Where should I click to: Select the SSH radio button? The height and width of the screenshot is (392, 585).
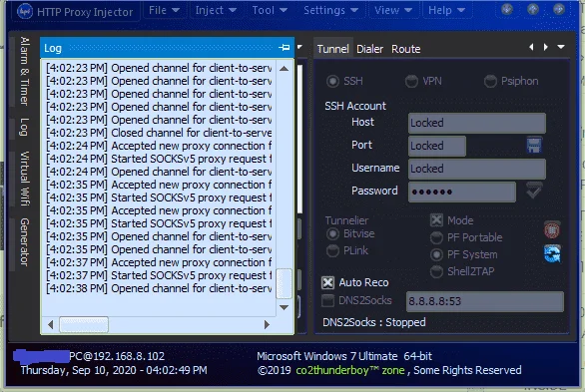tap(332, 81)
